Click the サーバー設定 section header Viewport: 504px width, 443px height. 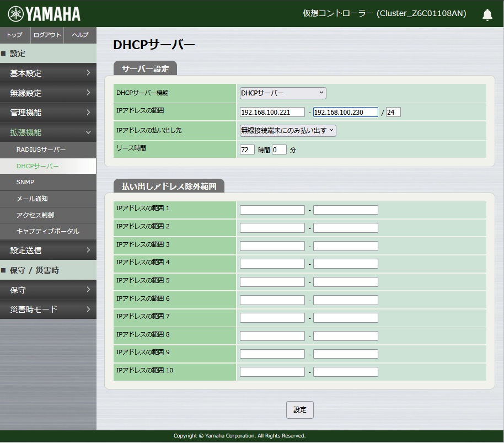pyautogui.click(x=145, y=68)
